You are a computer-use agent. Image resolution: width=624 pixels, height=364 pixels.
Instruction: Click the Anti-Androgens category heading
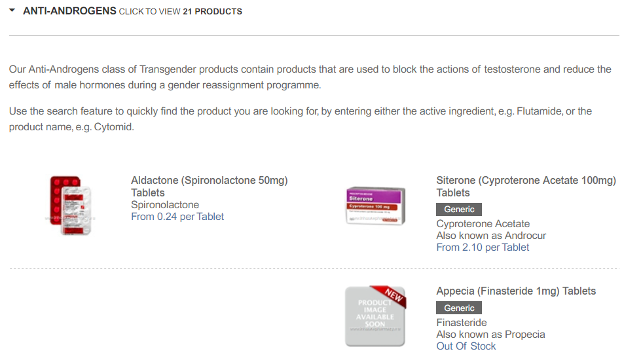[x=69, y=11]
